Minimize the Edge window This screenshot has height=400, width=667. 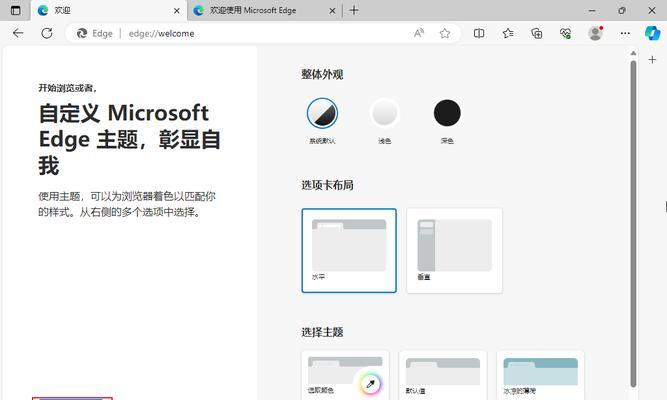(x=592, y=10)
